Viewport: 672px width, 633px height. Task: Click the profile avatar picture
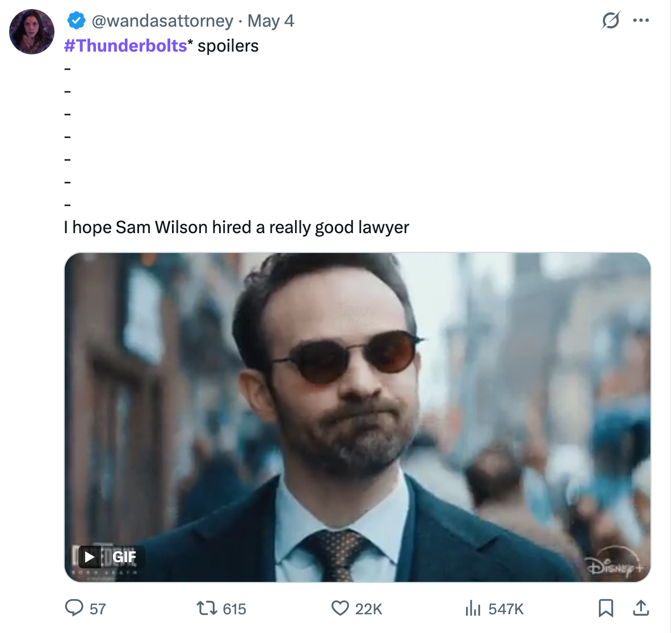pyautogui.click(x=31, y=31)
